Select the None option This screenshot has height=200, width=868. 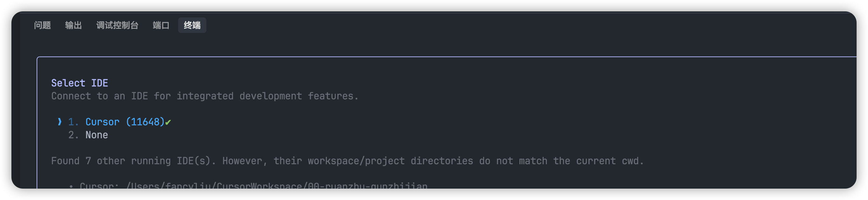(96, 135)
